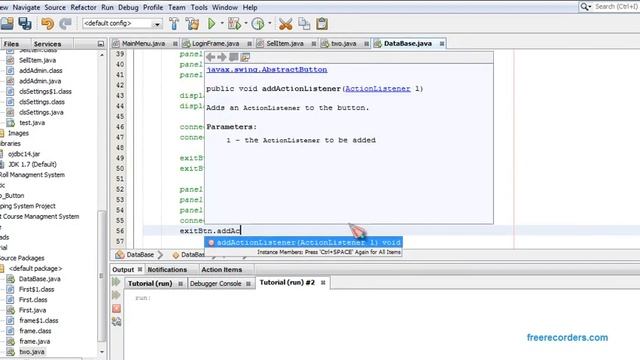Open the Refactor menu
This screenshot has width=640, height=360.
coord(83,7)
